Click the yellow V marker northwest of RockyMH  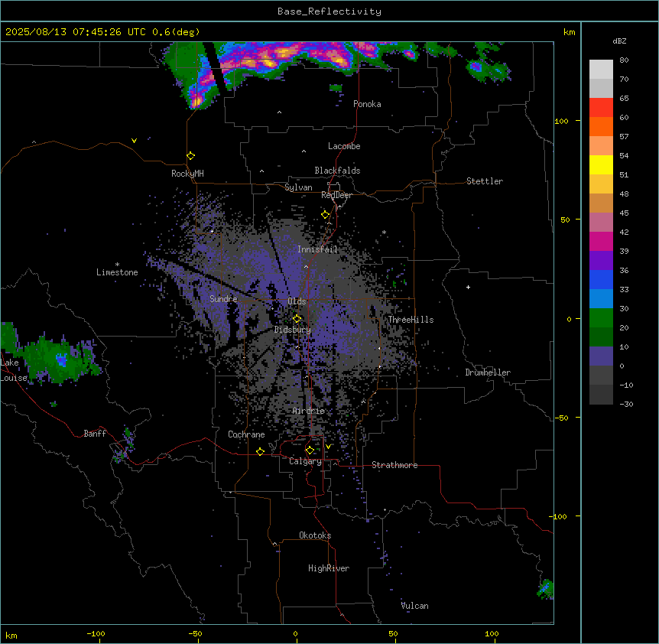pyautogui.click(x=134, y=141)
